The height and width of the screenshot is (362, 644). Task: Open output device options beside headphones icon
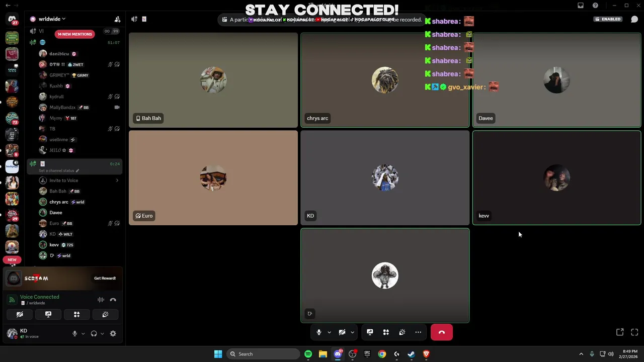(102, 333)
